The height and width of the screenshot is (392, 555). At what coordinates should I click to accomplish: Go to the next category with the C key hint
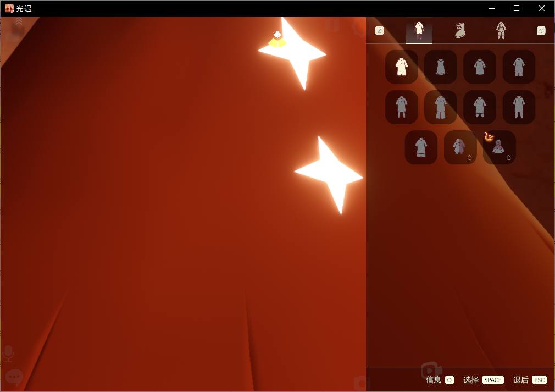tap(541, 31)
